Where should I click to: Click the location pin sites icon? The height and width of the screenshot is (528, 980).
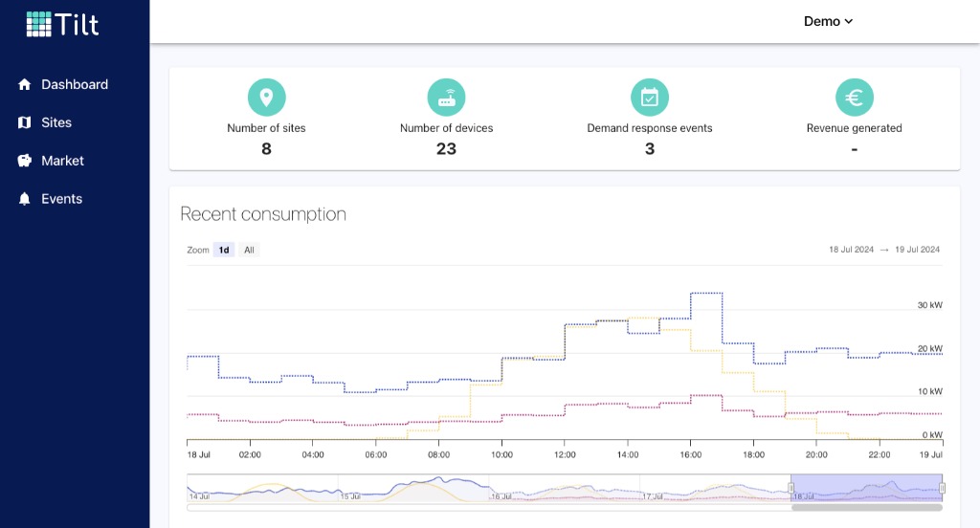[x=266, y=98]
